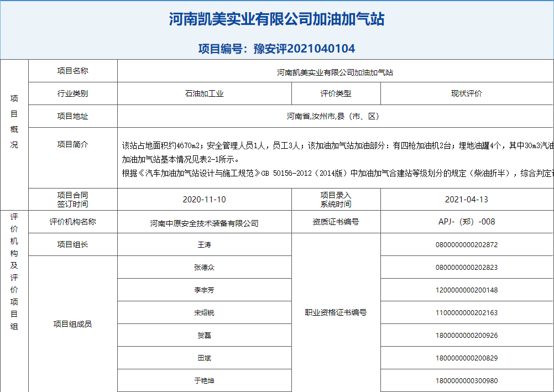Click the 项目组成员 label
The width and height of the screenshot is (554, 392).
(73, 324)
